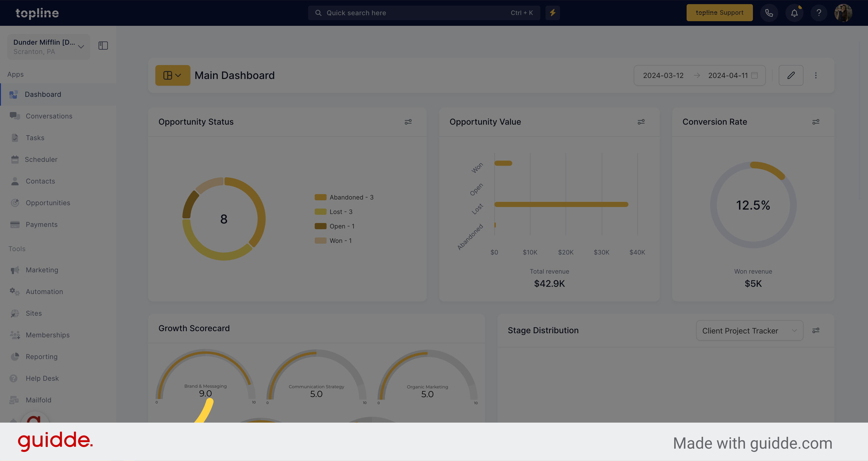
Task: Click the Total revenue $42.9K value
Action: 549,284
